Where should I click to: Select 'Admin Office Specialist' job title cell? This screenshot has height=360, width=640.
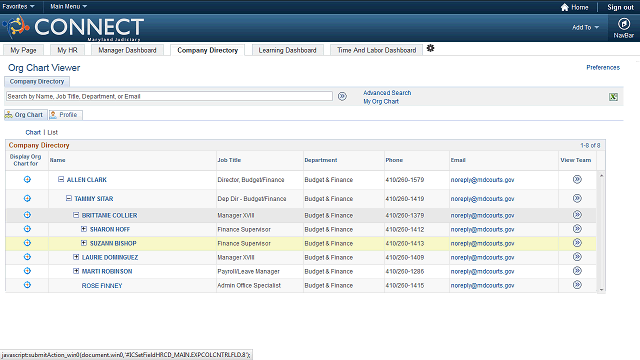coord(249,285)
